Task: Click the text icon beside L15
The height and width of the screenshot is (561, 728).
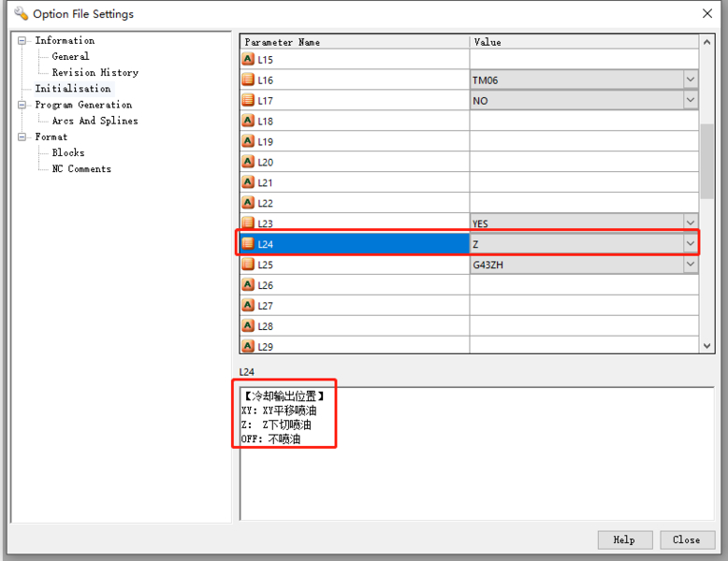Action: [248, 59]
